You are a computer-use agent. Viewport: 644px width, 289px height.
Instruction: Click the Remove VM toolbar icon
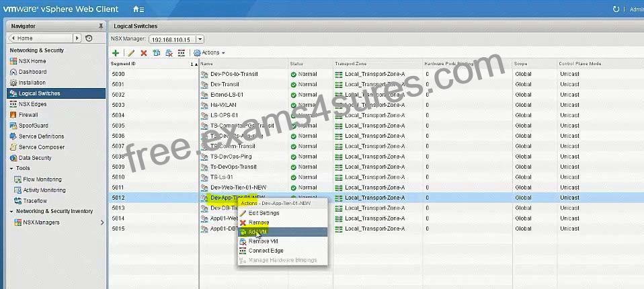[169, 53]
